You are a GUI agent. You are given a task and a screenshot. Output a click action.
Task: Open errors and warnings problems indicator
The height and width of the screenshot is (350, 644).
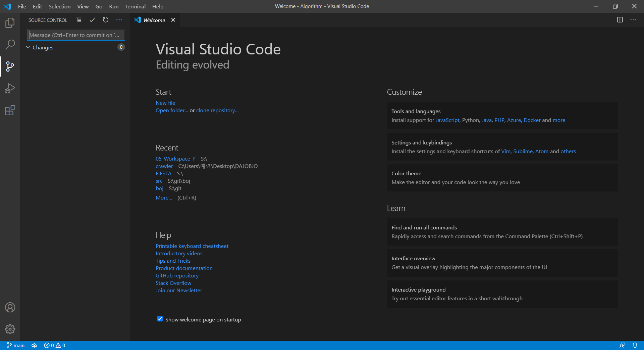[x=55, y=345]
